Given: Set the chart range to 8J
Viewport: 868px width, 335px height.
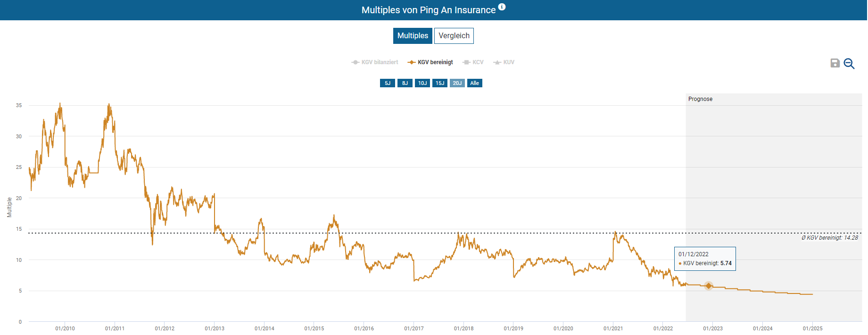Looking at the screenshot, I should click(x=405, y=83).
